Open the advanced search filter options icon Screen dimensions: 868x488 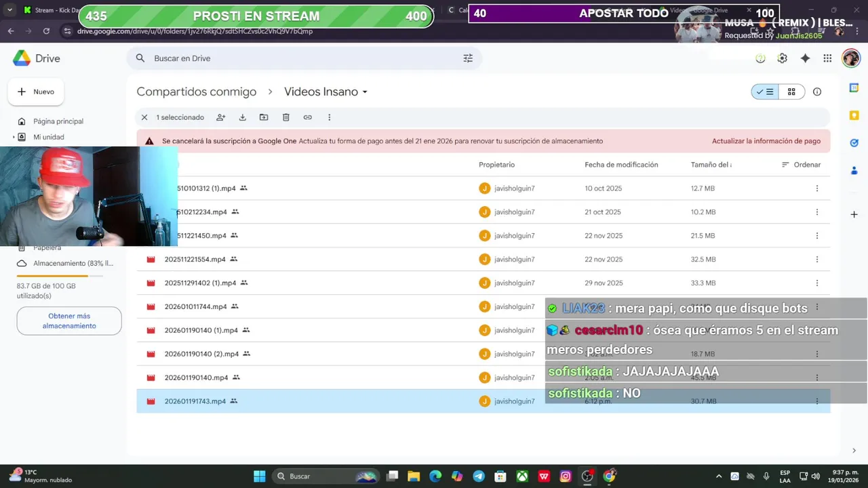[x=468, y=58]
